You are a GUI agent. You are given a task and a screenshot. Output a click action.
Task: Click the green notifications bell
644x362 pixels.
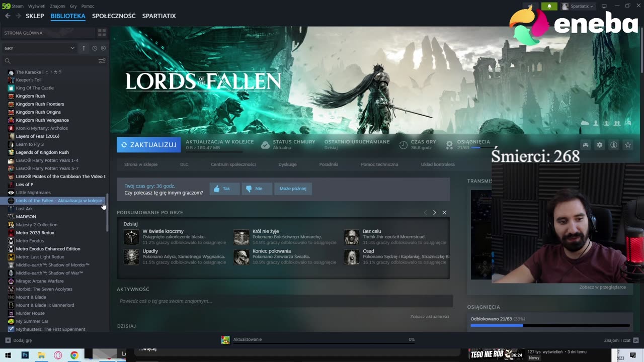pyautogui.click(x=549, y=6)
